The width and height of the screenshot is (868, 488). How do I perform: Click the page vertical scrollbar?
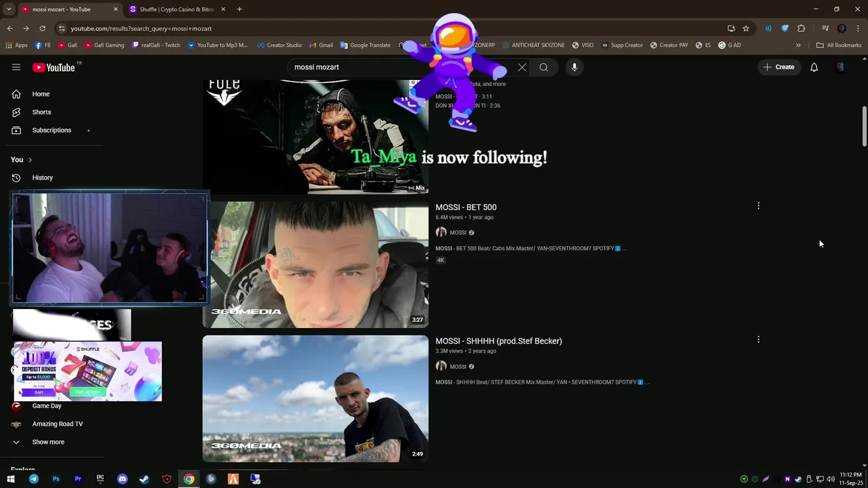tap(864, 126)
